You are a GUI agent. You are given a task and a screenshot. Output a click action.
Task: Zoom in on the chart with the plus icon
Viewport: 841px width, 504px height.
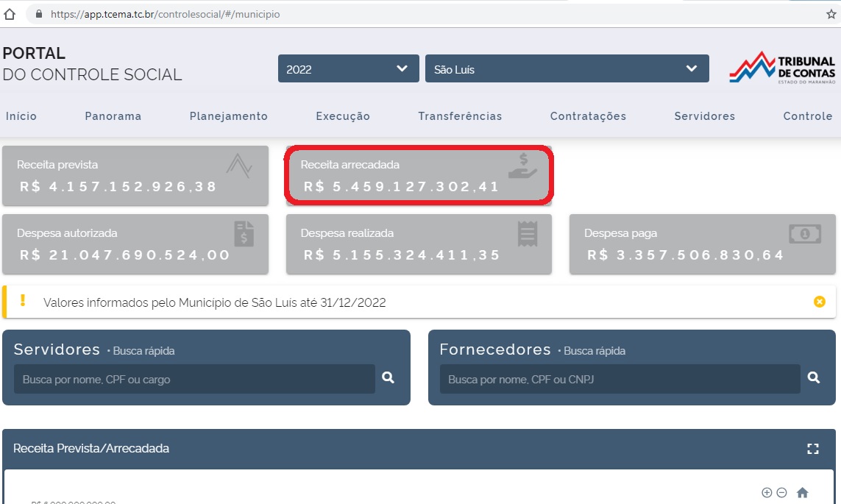pyautogui.click(x=767, y=492)
